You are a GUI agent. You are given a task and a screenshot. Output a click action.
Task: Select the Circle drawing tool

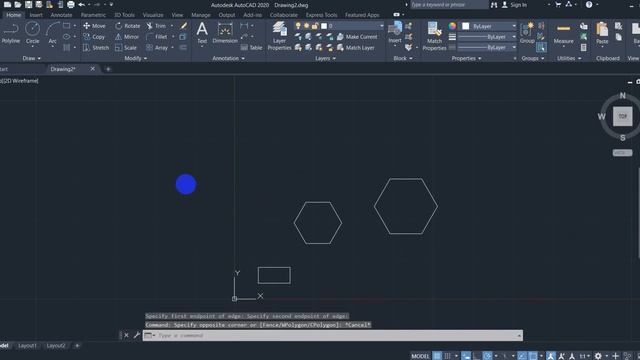click(32, 33)
